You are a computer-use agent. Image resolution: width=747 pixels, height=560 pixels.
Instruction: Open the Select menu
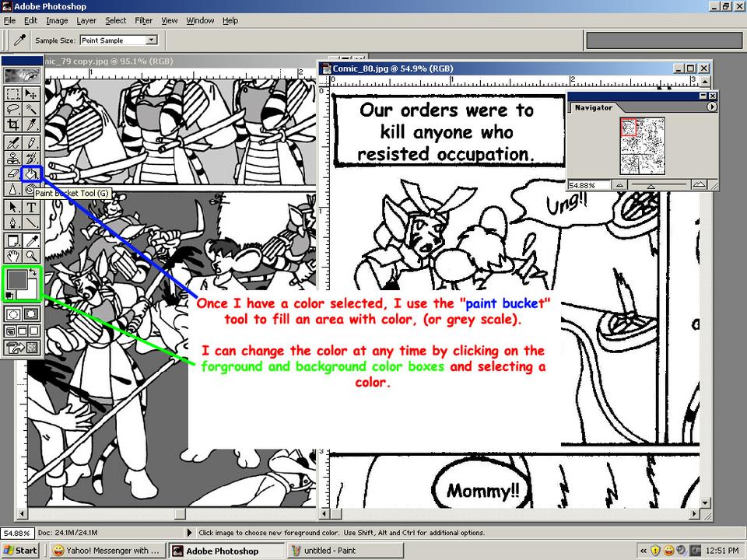[116, 20]
